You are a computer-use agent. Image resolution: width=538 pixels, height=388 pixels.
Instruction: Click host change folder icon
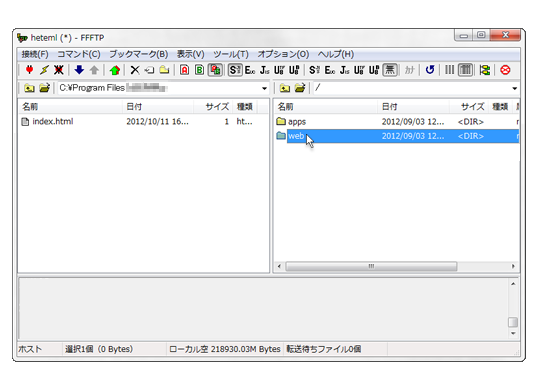coord(300,88)
